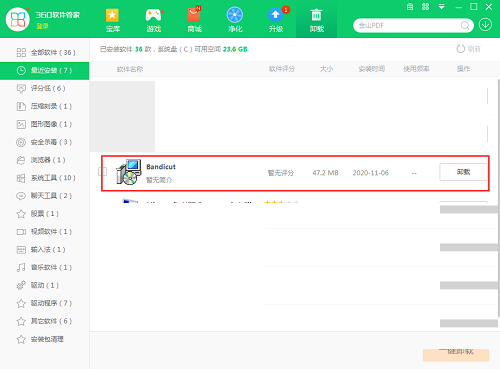Click the calendar grid icon in title bar

[x=410, y=7]
